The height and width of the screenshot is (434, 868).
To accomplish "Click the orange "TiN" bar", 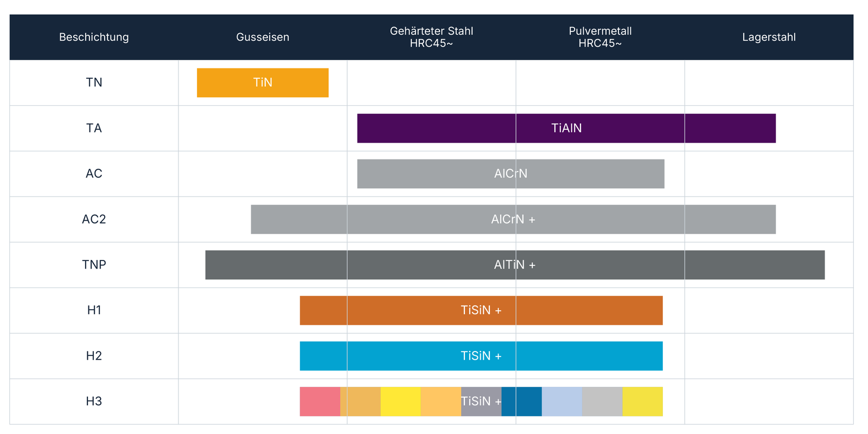I will (x=263, y=82).
